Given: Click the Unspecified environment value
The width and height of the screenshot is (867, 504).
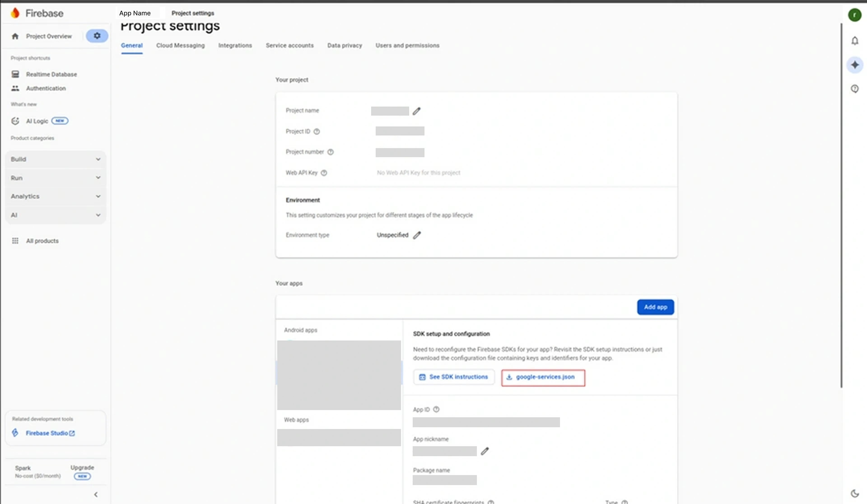Looking at the screenshot, I should point(392,235).
